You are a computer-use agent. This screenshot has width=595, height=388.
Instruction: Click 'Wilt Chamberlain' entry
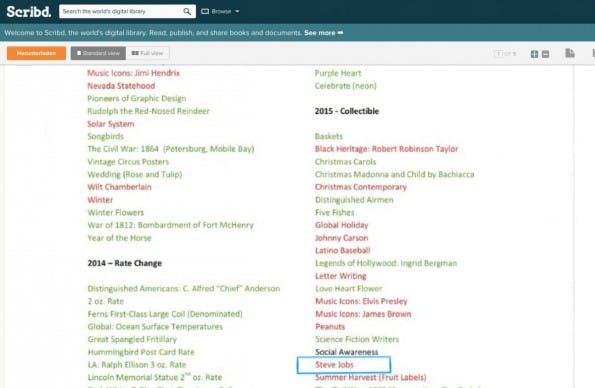tap(120, 187)
